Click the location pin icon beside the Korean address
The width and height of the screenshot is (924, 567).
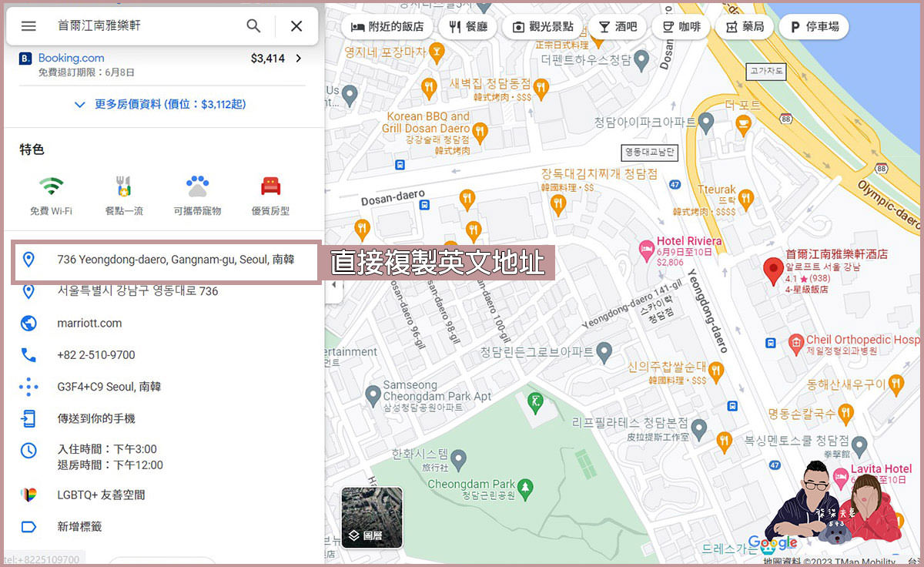tap(28, 291)
